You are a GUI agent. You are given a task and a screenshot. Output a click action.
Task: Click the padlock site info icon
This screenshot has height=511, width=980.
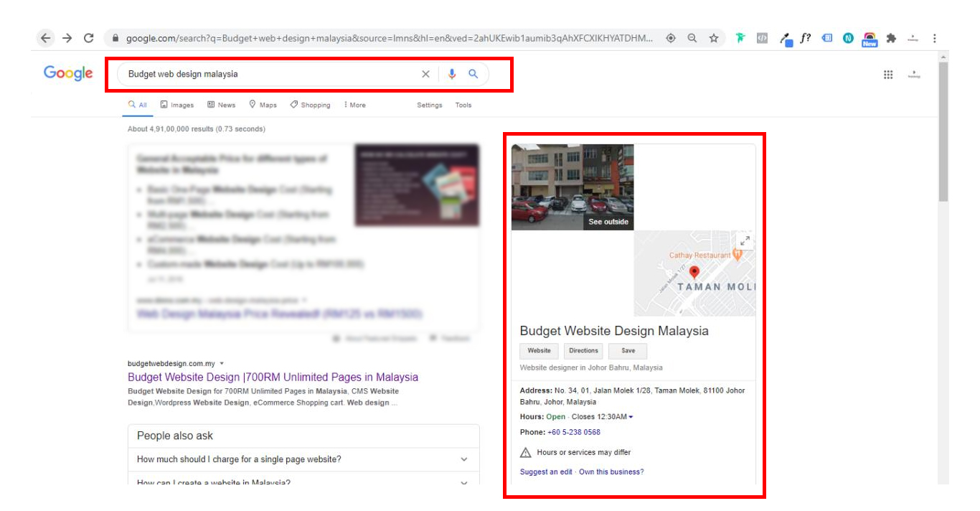(115, 39)
